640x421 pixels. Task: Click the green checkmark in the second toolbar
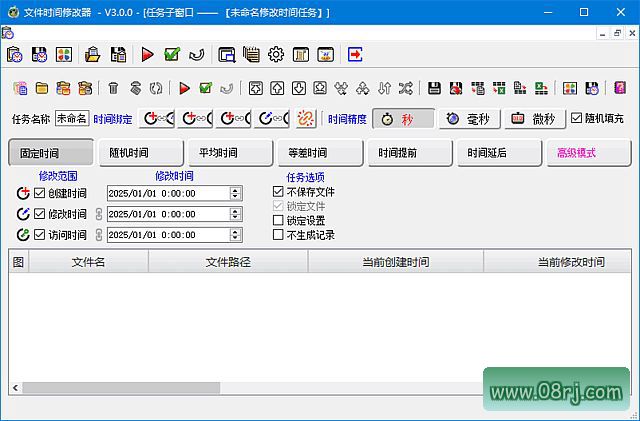coord(206,88)
